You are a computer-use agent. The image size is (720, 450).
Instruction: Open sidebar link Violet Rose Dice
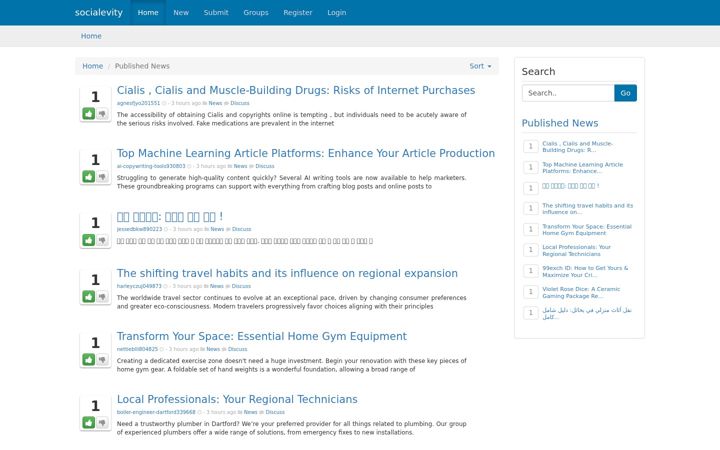click(x=581, y=292)
